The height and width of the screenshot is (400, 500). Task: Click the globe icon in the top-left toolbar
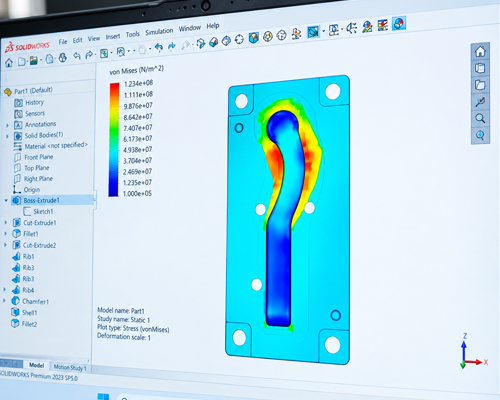coord(62,58)
